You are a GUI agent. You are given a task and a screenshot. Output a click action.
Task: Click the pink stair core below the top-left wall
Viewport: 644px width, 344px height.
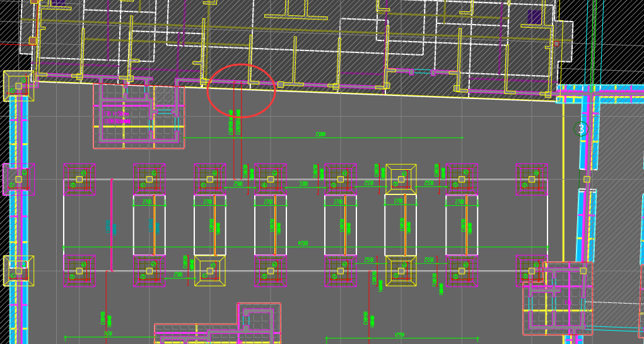139,117
